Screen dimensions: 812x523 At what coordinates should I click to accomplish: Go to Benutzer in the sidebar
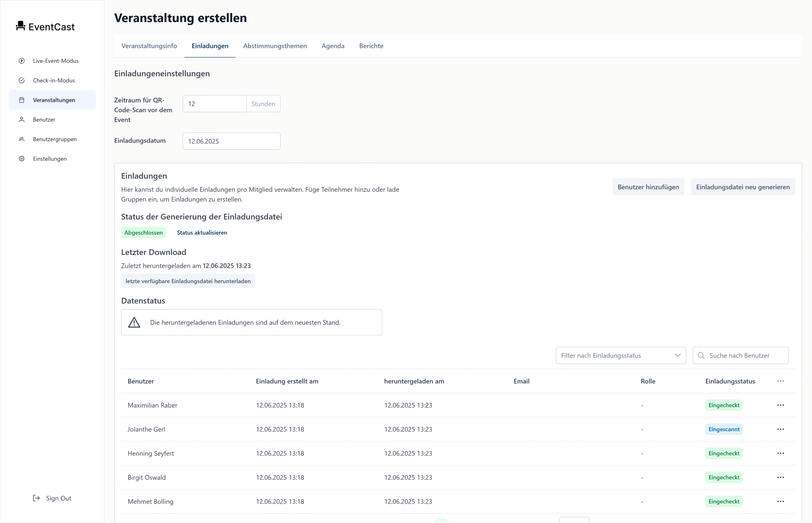point(44,120)
